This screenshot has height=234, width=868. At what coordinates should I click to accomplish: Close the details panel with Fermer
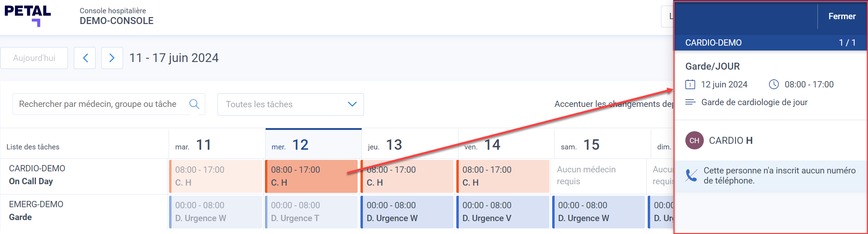(842, 16)
